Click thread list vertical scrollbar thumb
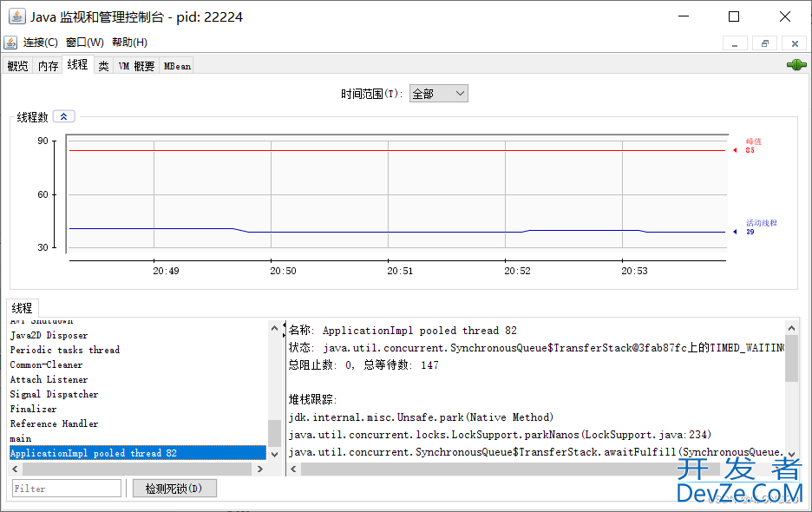812x512 pixels. (x=274, y=433)
